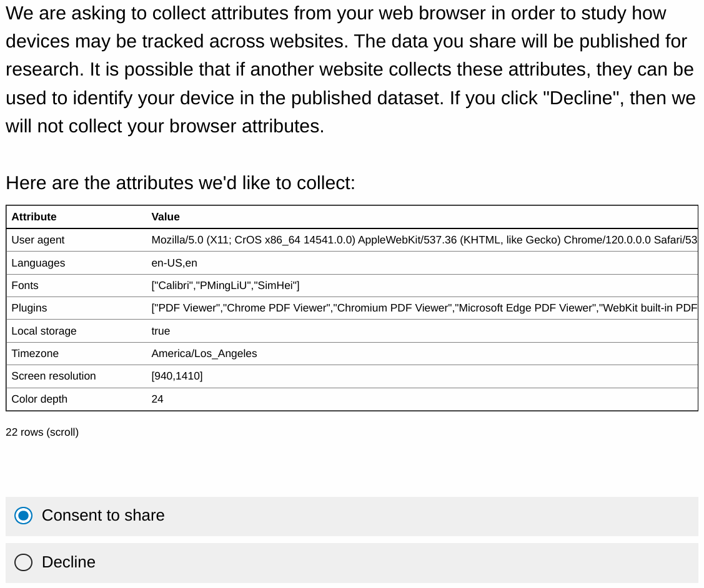This screenshot has height=588, width=704.
Task: Click the Timezone attribute cell
Action: [35, 353]
